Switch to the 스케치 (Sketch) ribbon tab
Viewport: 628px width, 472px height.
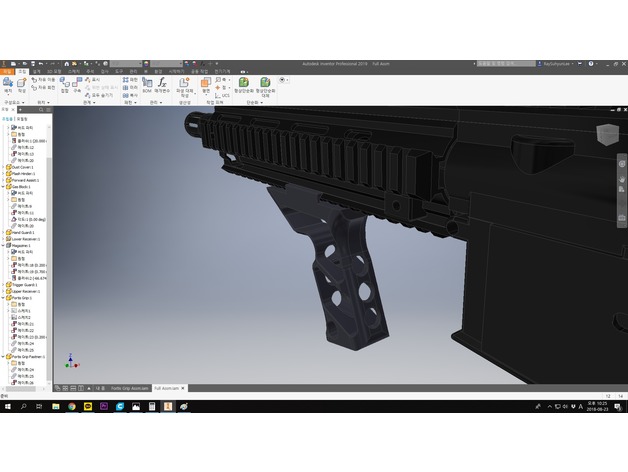click(x=74, y=71)
